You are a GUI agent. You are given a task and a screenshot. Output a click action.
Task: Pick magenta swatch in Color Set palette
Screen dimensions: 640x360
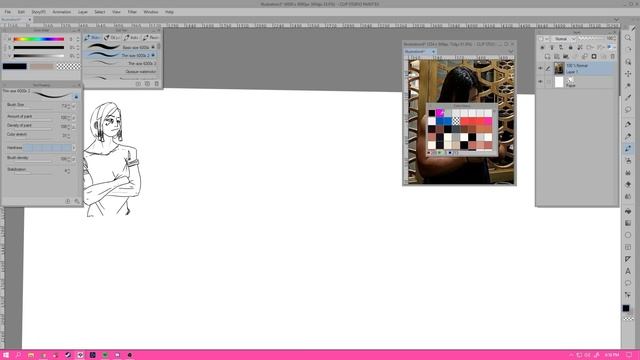tap(440, 113)
